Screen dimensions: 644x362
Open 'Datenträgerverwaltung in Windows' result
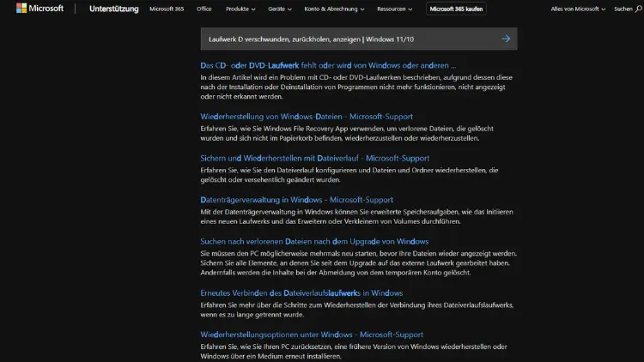296,200
